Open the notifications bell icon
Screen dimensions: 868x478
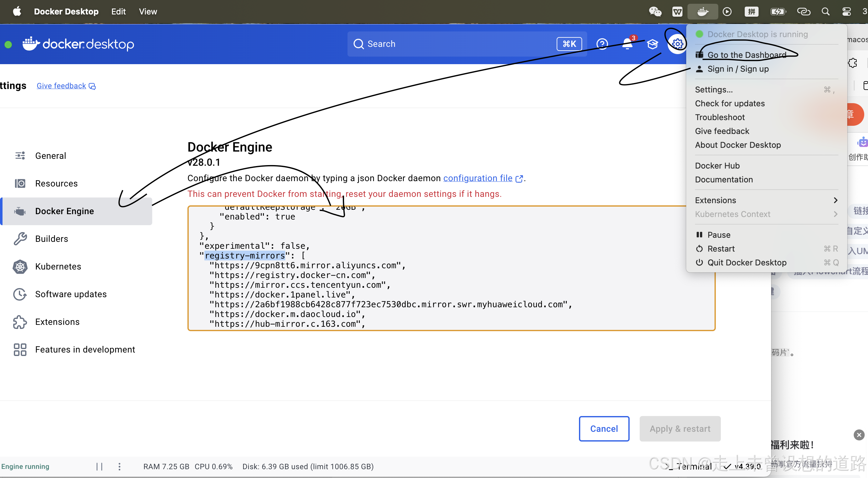coord(627,44)
